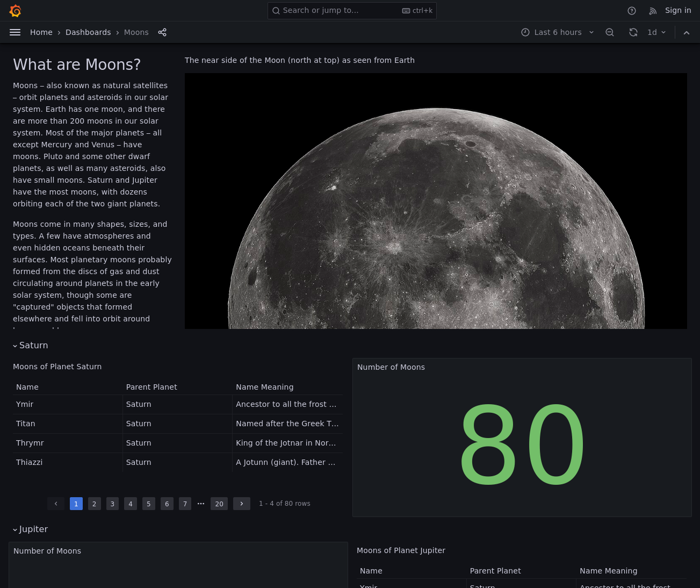Select page 3 in Saturn table pagination

point(112,504)
